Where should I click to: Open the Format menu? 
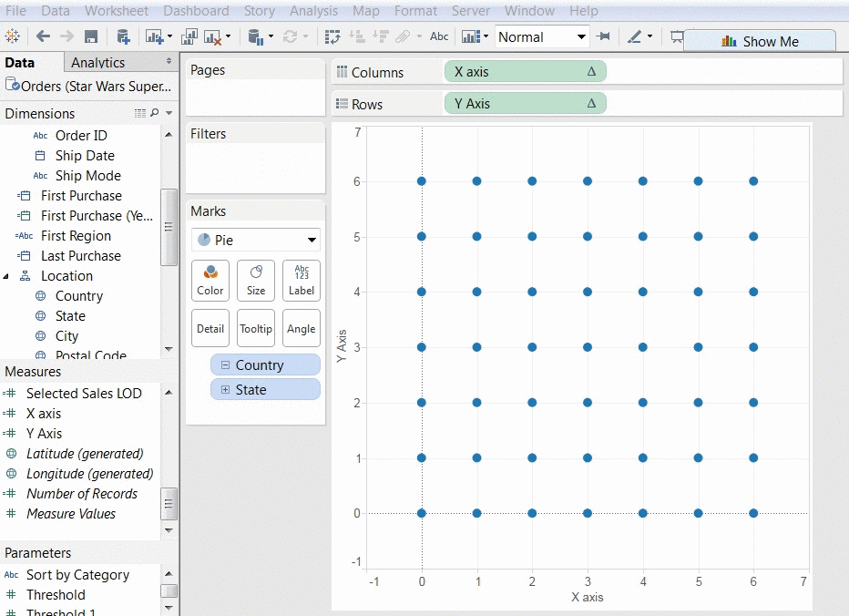pyautogui.click(x=415, y=11)
